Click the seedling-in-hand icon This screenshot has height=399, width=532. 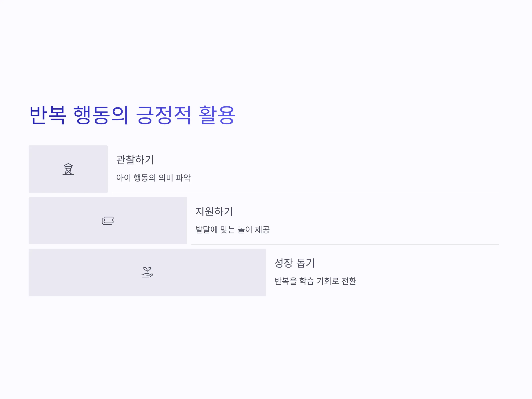pyautogui.click(x=147, y=272)
